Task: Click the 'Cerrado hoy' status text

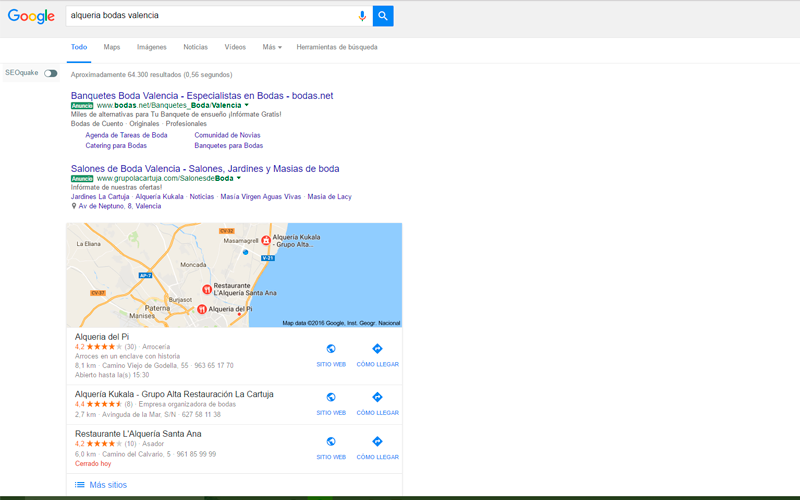Action: [93, 464]
